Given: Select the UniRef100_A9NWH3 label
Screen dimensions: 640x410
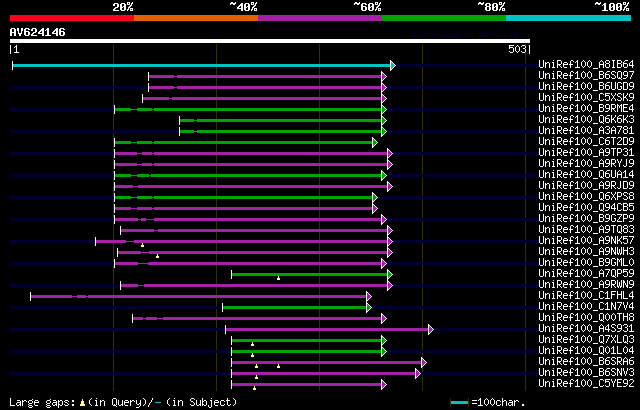Looking at the screenshot, I should 586,252.
